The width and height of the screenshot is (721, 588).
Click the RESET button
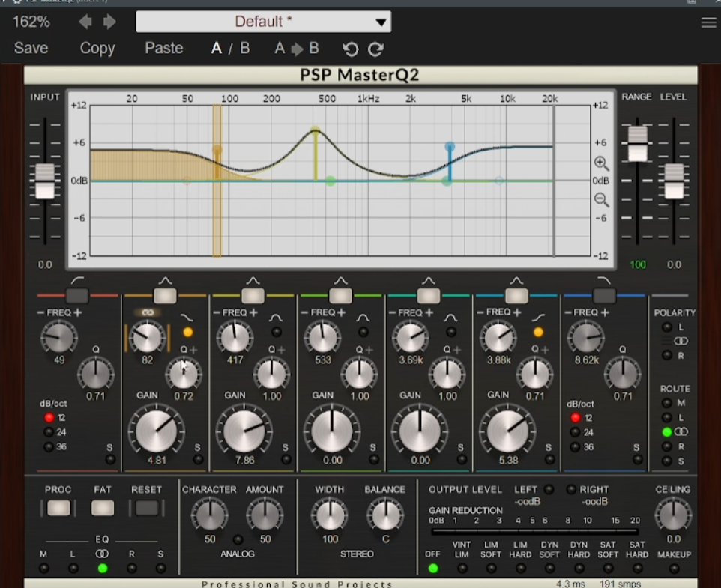tap(147, 508)
